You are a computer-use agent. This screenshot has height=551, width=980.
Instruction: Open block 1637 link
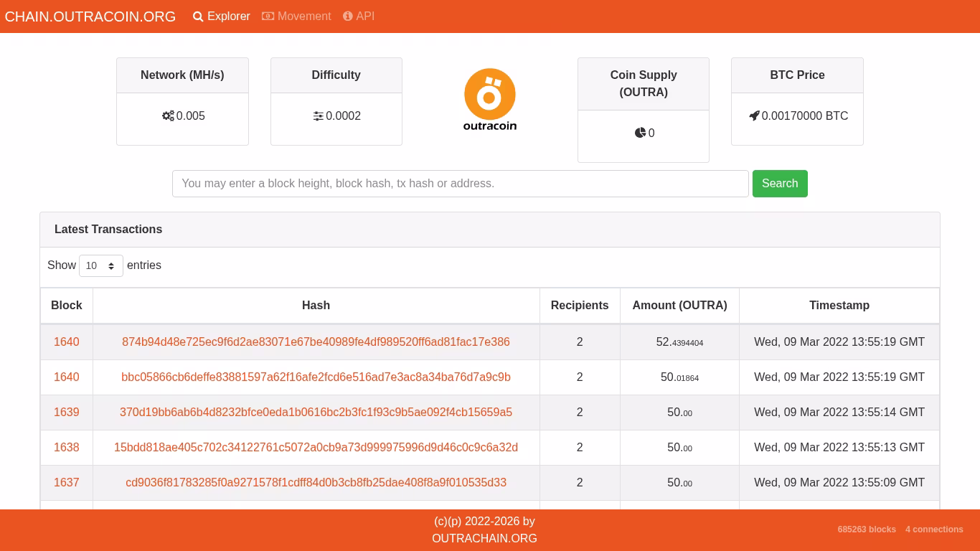(67, 483)
